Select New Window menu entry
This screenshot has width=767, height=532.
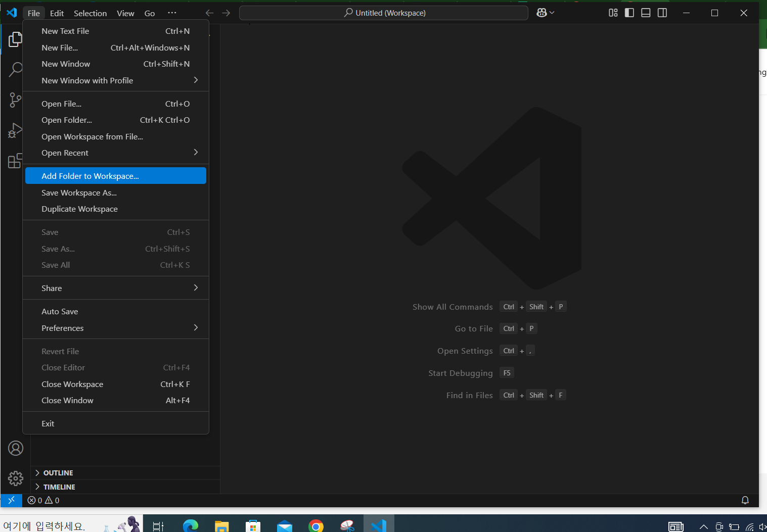click(x=116, y=64)
